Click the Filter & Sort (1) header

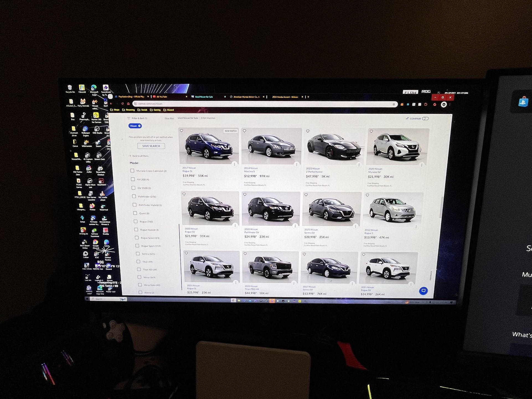137,118
